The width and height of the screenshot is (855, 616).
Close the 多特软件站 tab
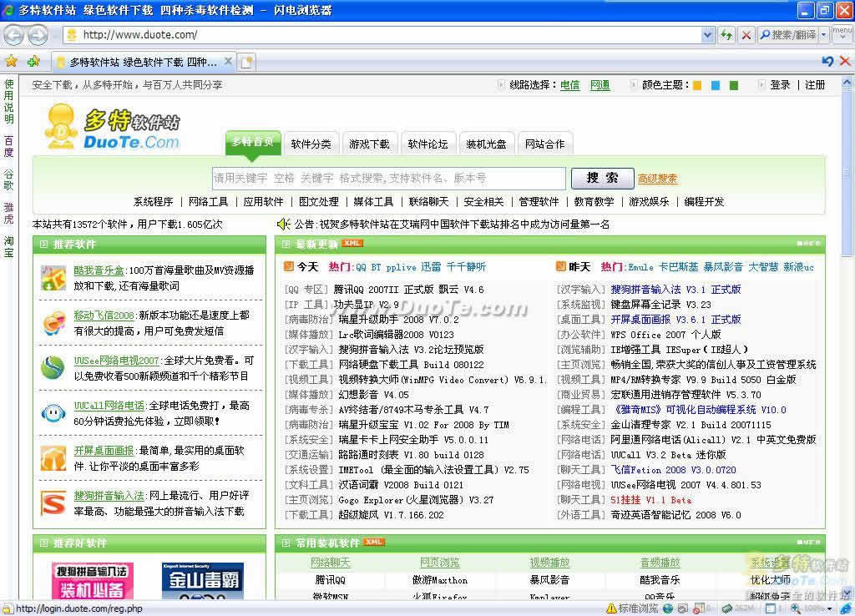[229, 61]
